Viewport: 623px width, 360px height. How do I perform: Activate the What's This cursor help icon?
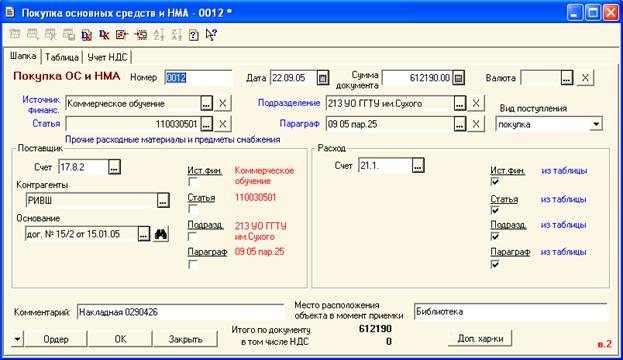click(x=211, y=35)
